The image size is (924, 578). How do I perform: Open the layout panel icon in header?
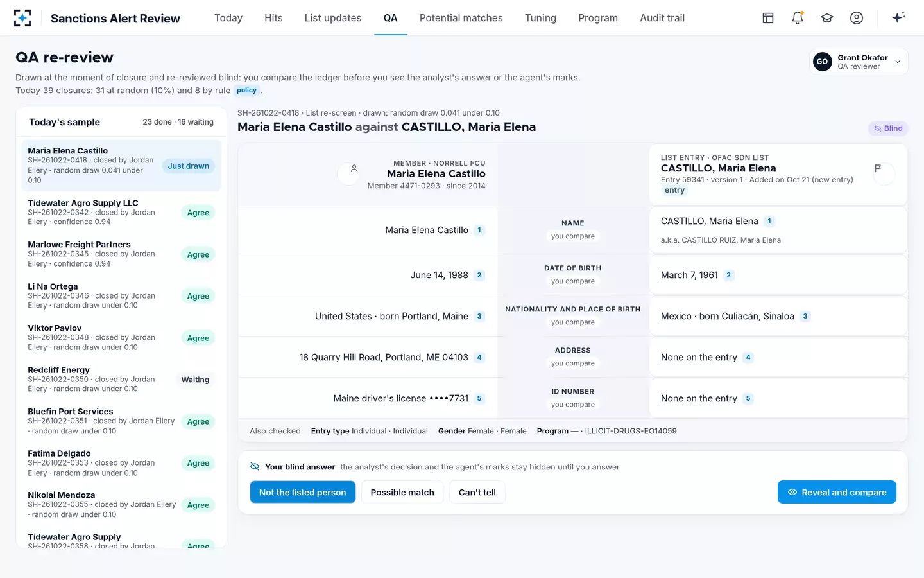coord(768,18)
